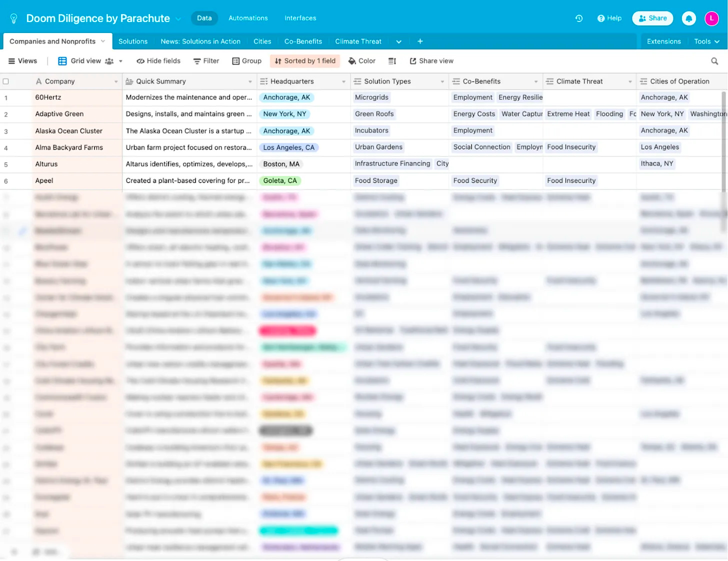Click Cities of Operation column header
The image size is (728, 561).
(682, 81)
